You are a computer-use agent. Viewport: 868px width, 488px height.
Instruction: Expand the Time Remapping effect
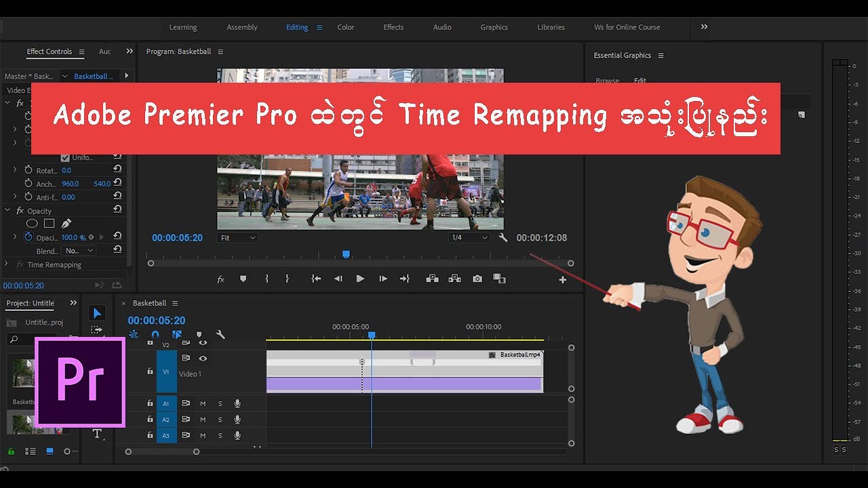(7, 264)
